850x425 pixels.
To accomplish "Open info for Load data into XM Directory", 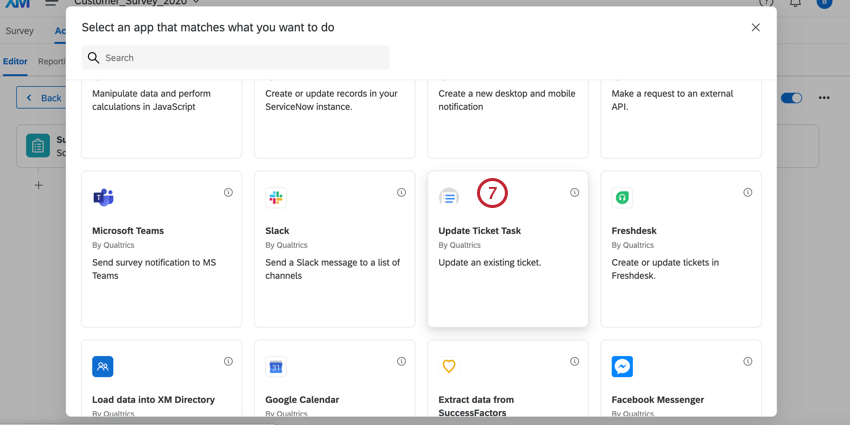I will 228,361.
